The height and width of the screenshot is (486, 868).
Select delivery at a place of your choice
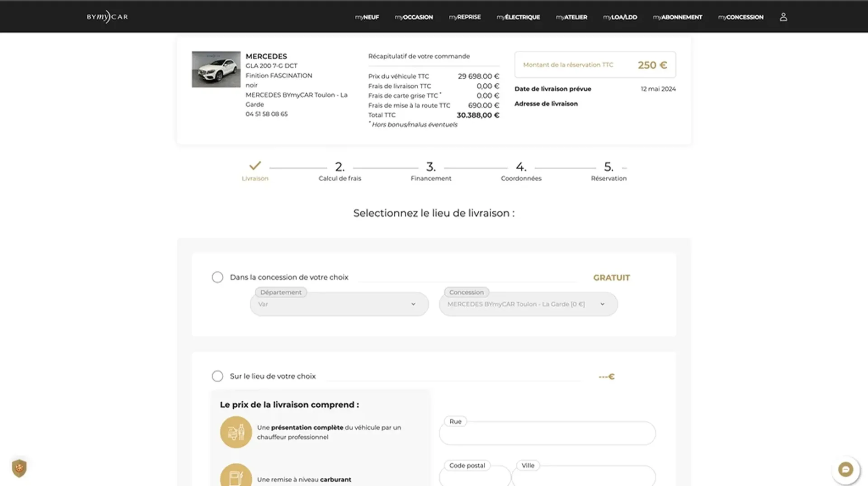(217, 376)
